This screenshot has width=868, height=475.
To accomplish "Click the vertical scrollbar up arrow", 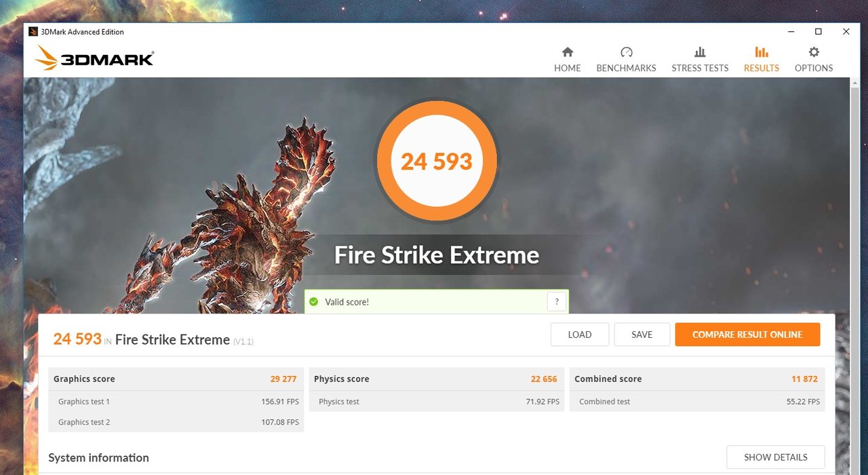I will pyautogui.click(x=855, y=83).
